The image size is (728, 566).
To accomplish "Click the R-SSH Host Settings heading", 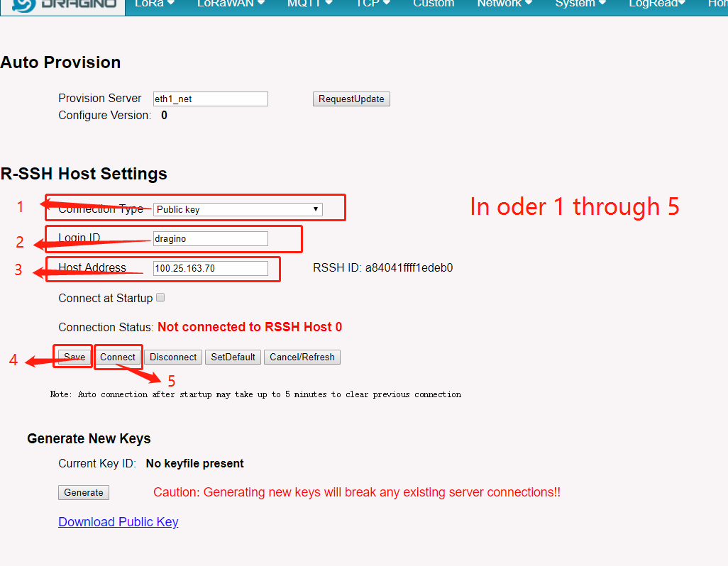I will 84,174.
